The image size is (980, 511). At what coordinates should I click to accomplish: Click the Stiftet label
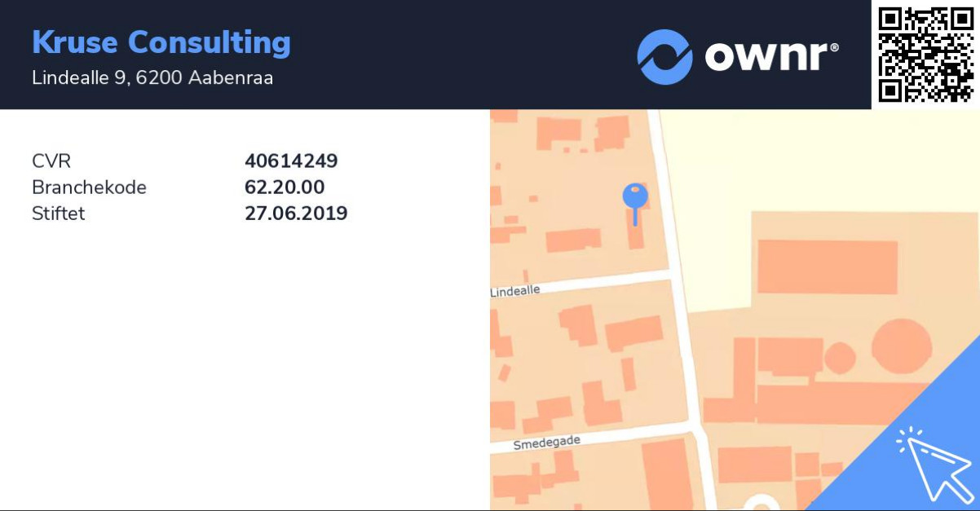59,214
